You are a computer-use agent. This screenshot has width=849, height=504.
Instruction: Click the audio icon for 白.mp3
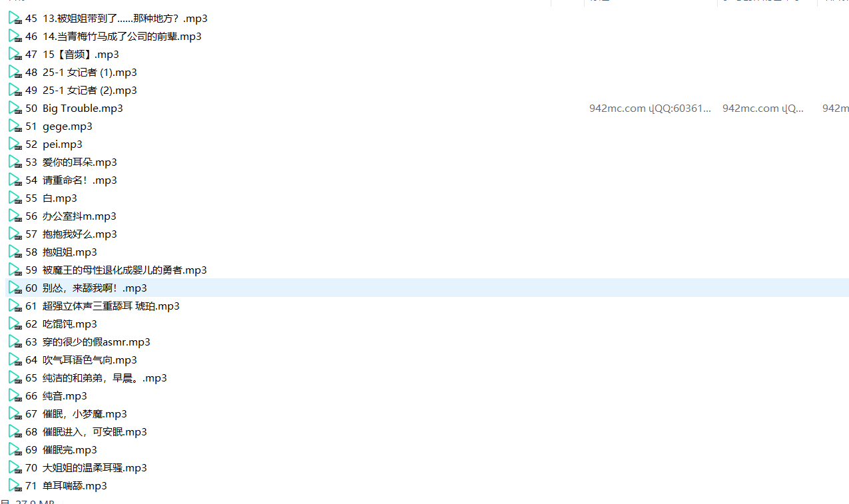(x=15, y=198)
